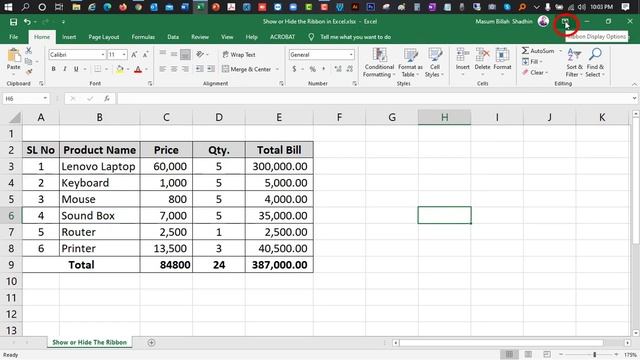
Task: Switch to the View tab
Action: click(x=227, y=37)
